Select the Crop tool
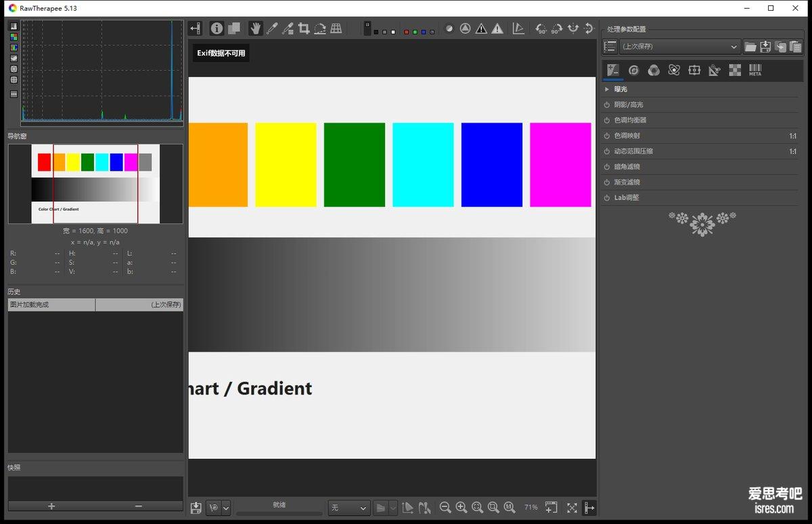 304,28
